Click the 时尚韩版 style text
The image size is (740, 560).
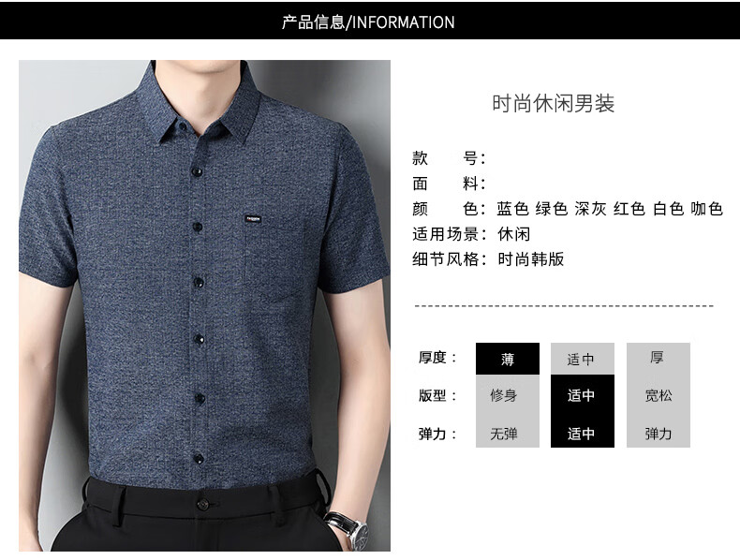[x=531, y=259]
